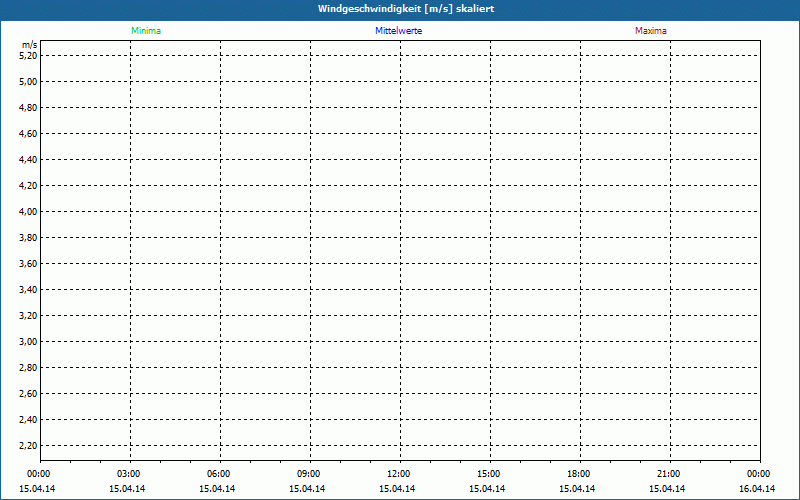
Task: Click the 21:00 time axis label
Action: (x=668, y=474)
